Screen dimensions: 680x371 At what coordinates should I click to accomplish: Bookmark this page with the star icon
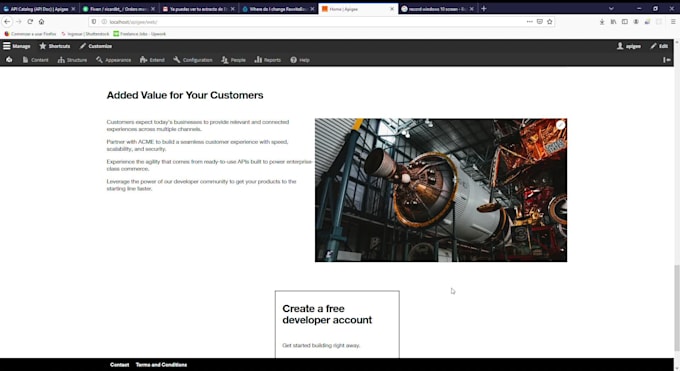(x=549, y=22)
